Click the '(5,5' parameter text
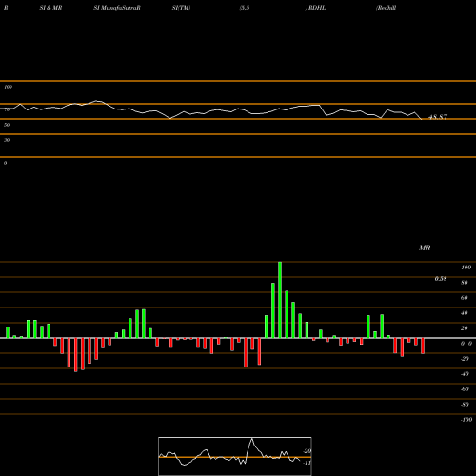This screenshot has width=476, height=476. (x=245, y=8)
